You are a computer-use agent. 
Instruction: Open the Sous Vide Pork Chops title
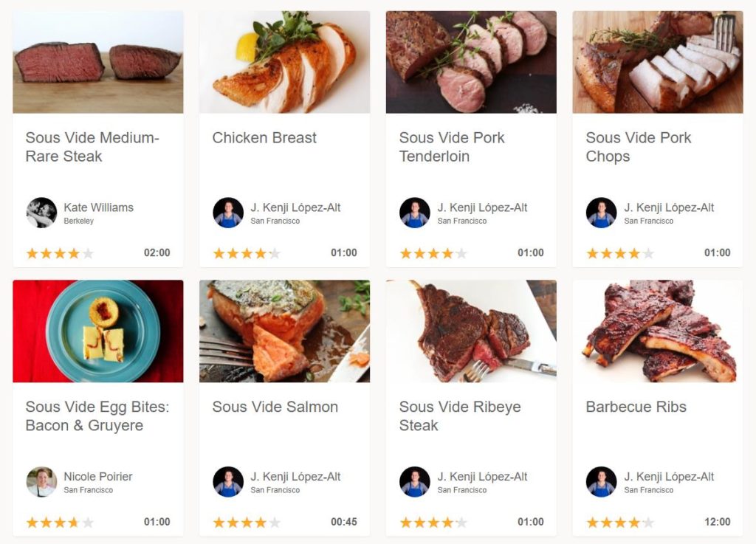[639, 147]
